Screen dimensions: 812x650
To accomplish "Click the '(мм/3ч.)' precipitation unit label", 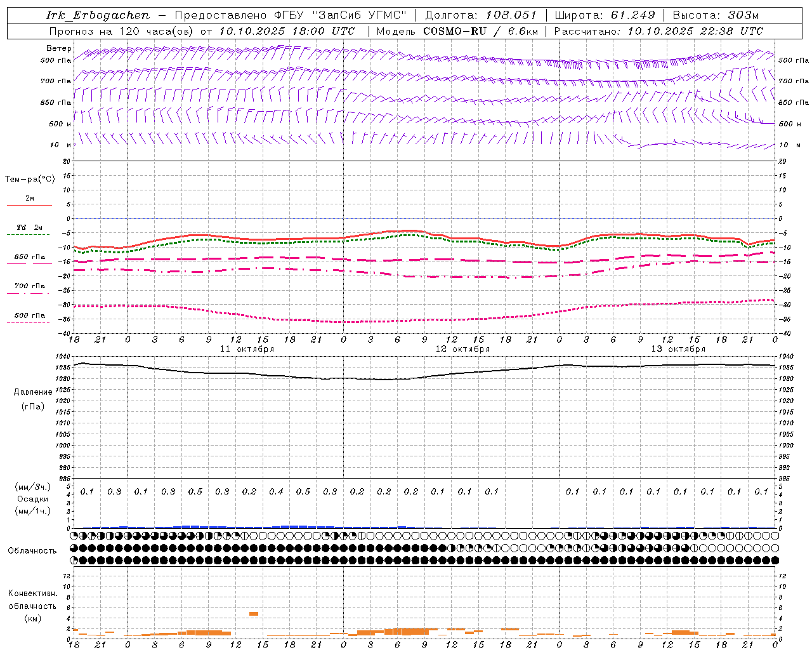I will (x=32, y=487).
